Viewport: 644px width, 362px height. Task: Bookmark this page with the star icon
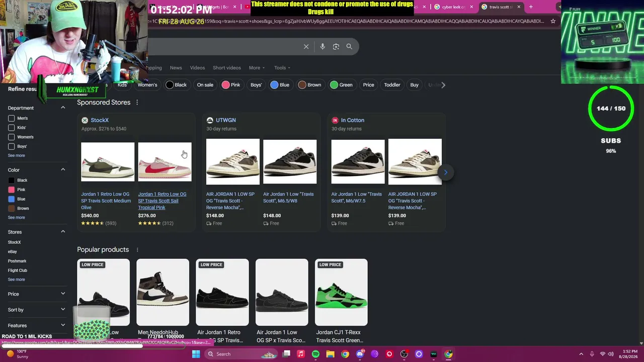click(553, 21)
